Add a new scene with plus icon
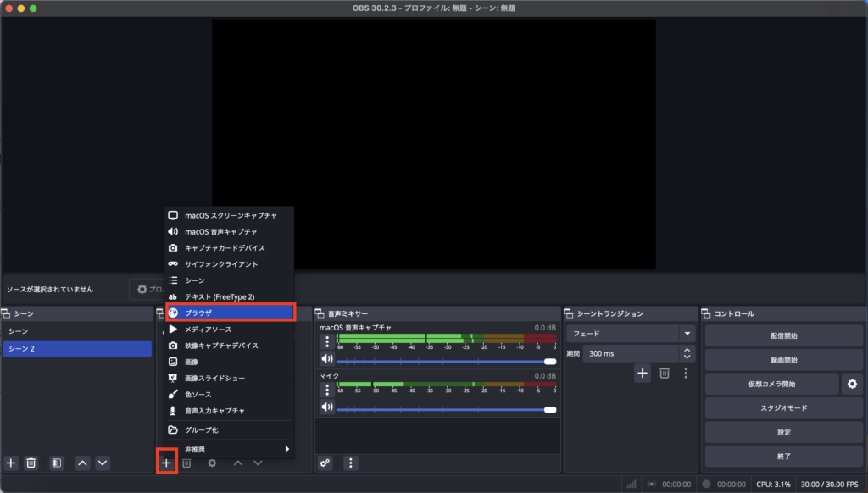The width and height of the screenshot is (868, 493). [11, 463]
